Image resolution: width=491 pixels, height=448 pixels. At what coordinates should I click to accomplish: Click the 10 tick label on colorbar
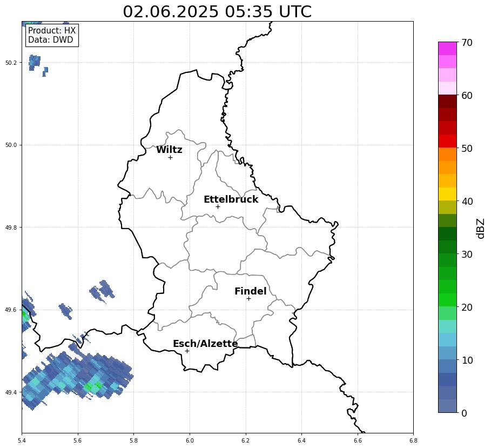(x=467, y=360)
